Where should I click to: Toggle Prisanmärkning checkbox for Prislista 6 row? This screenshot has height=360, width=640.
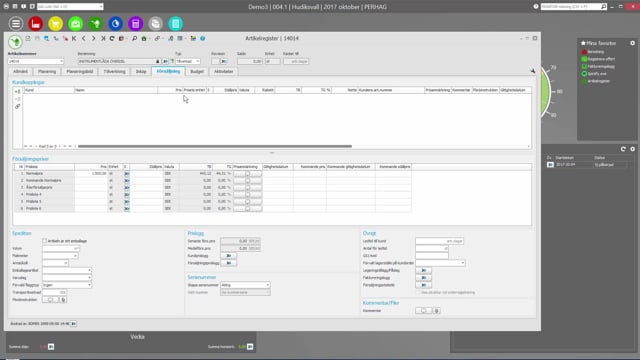click(247, 208)
